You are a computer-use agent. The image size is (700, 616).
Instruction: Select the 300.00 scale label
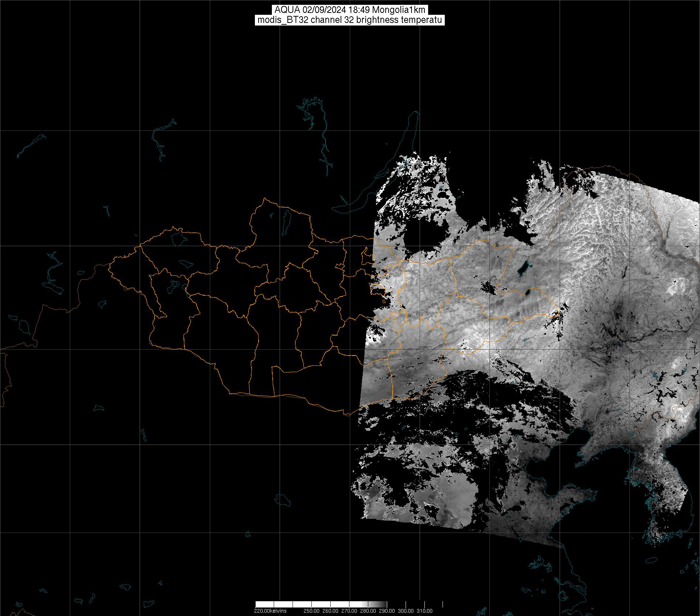coord(406,610)
